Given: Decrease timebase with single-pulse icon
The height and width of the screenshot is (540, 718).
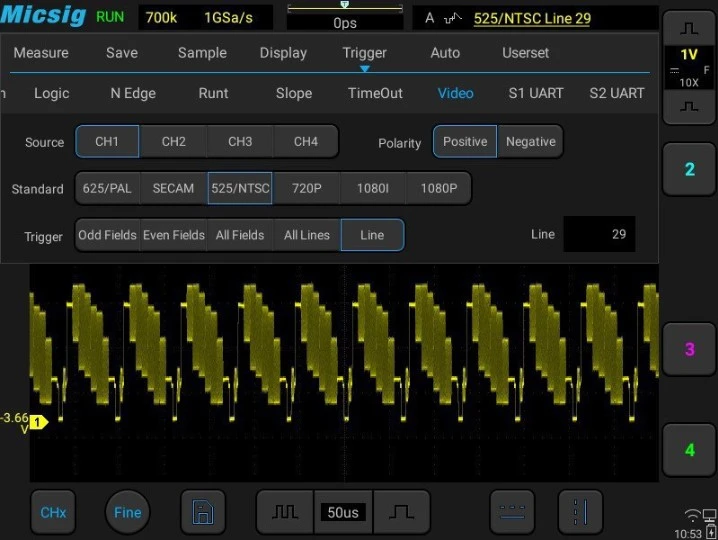Looking at the screenshot, I should (x=402, y=512).
